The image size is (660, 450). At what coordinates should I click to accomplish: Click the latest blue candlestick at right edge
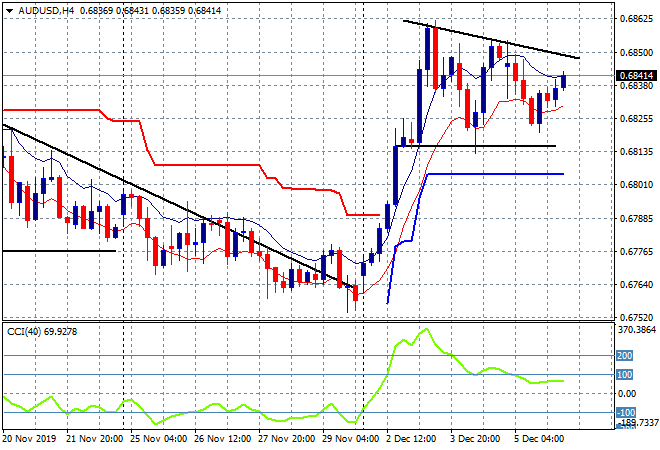(564, 81)
